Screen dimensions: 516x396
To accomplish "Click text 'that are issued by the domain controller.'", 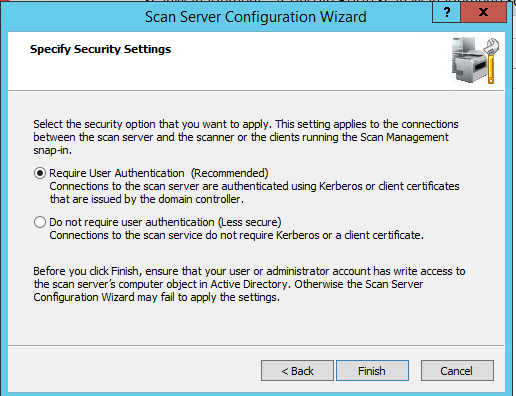I will tap(147, 199).
